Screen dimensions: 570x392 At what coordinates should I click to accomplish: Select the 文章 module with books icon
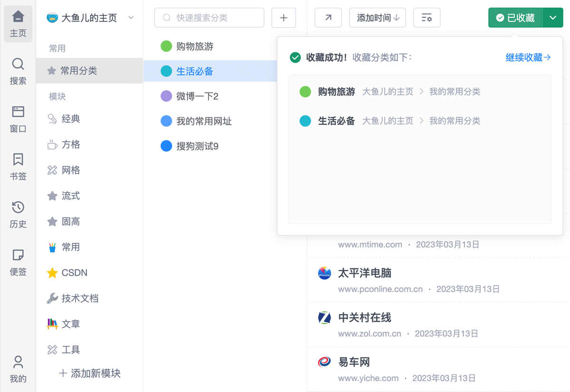(x=89, y=324)
